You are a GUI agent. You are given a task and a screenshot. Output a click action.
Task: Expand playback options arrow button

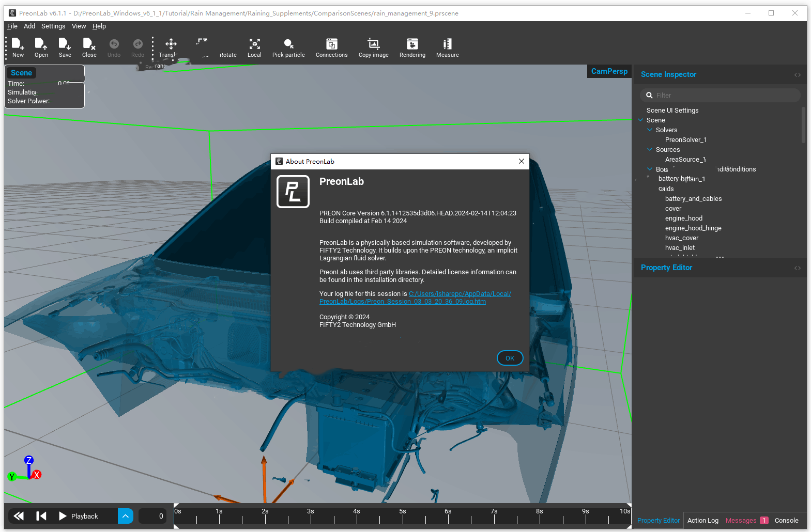[x=126, y=516]
